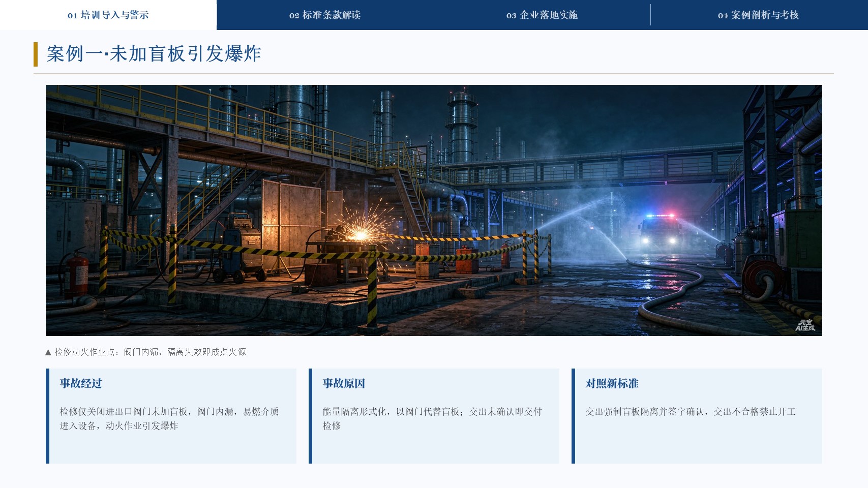This screenshot has width=868, height=488.
Task: Select the refinery fire scene image
Action: click(434, 210)
